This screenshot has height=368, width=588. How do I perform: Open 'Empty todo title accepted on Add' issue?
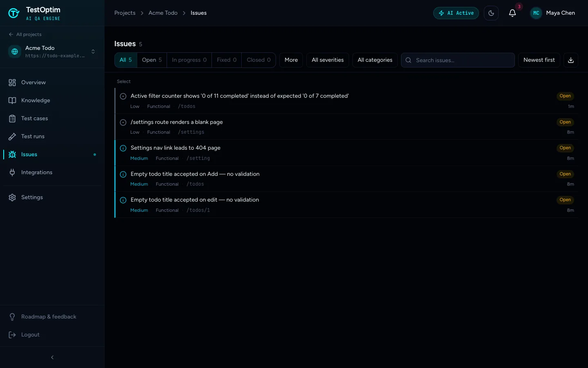click(347, 179)
